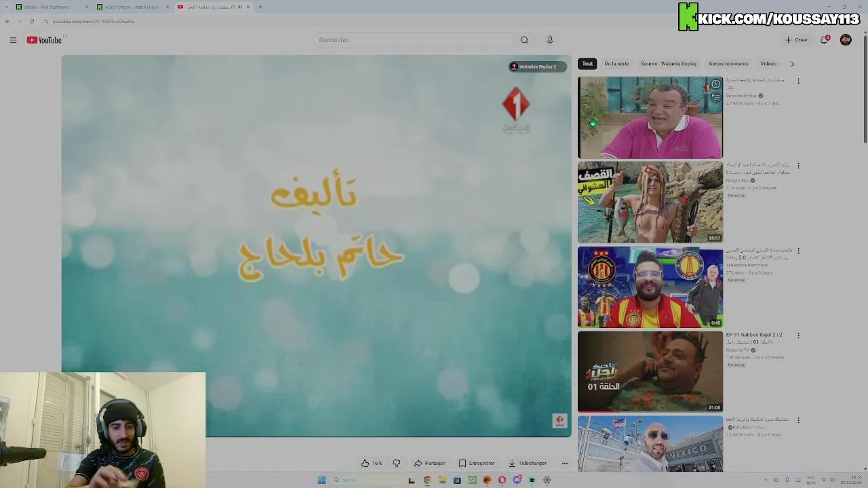The height and width of the screenshot is (488, 868).
Task: Open the Watania Replay channel name link
Action: pos(741,96)
